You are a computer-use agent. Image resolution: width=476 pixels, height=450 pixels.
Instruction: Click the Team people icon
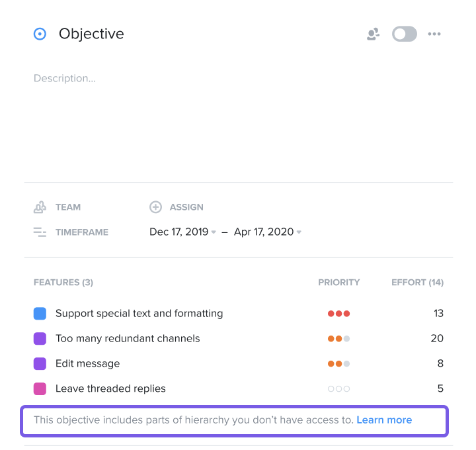(x=40, y=207)
